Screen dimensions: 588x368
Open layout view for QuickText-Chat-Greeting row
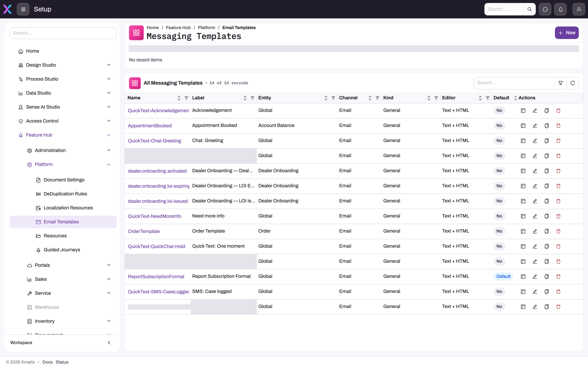click(x=523, y=141)
